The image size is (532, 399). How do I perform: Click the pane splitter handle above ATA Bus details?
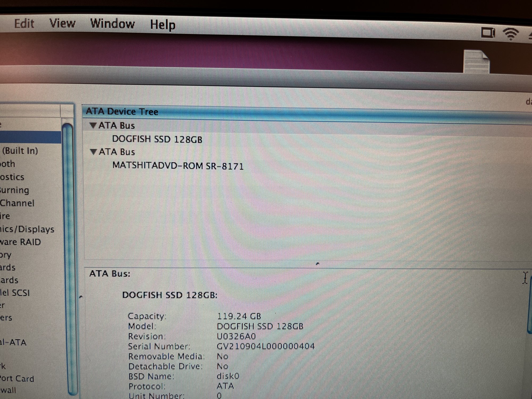click(317, 264)
